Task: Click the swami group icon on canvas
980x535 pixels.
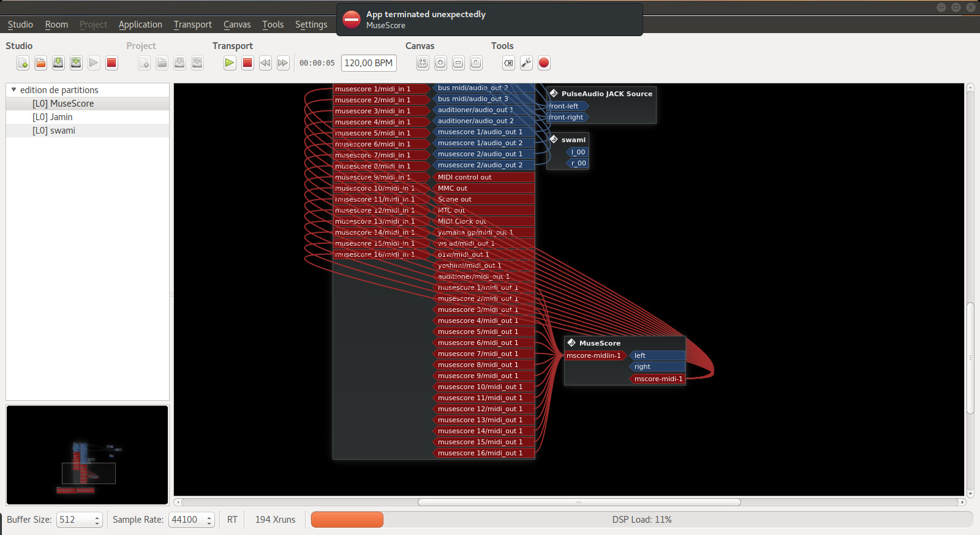Action: pyautogui.click(x=554, y=139)
